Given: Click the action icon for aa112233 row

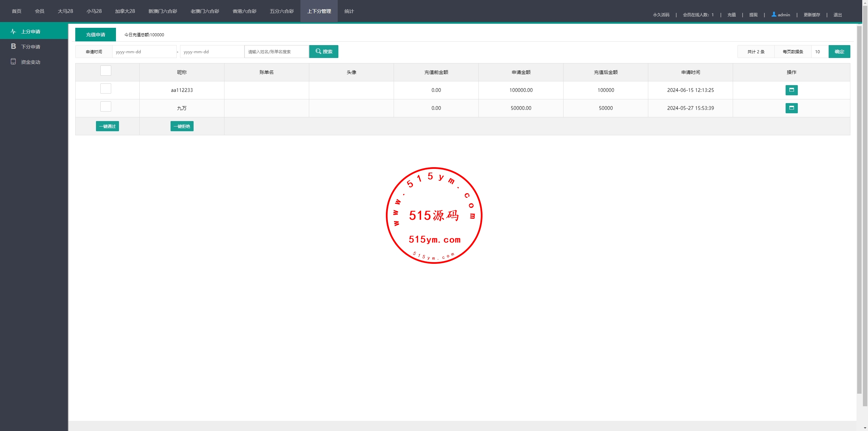Looking at the screenshot, I should pos(791,90).
